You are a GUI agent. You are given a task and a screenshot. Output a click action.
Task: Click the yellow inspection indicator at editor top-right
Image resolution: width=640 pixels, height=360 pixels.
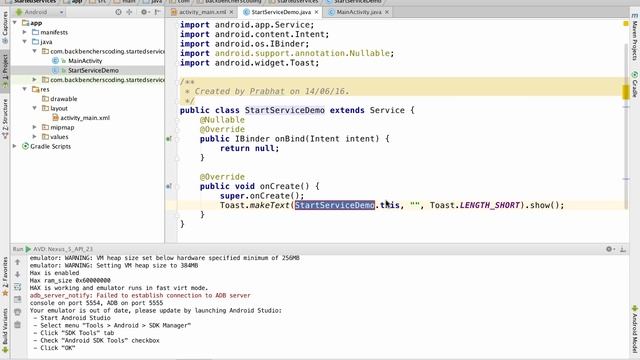(626, 24)
